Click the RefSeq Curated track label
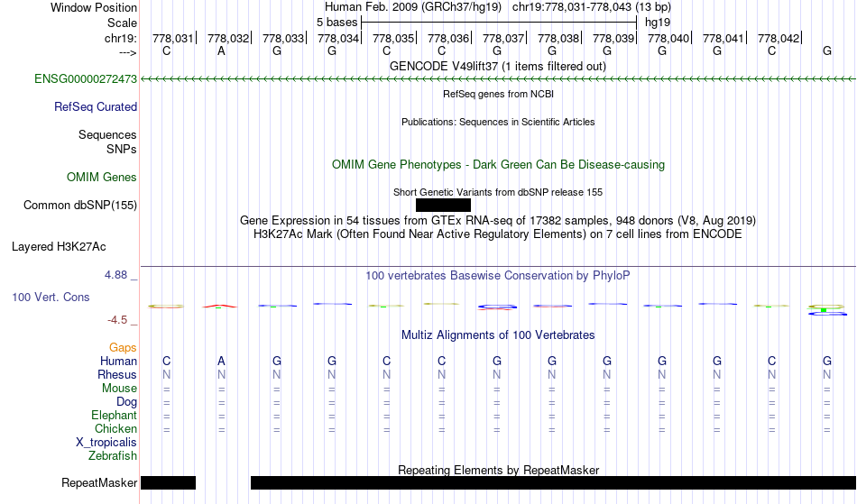 click(95, 107)
